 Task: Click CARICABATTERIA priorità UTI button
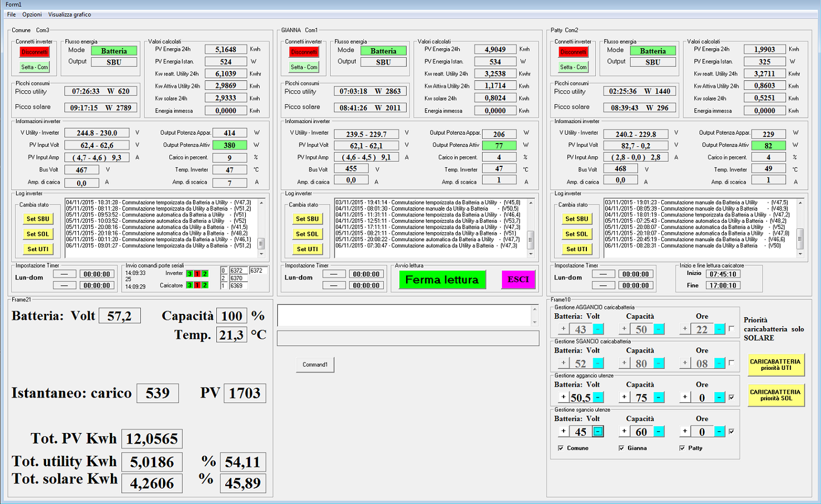776,365
